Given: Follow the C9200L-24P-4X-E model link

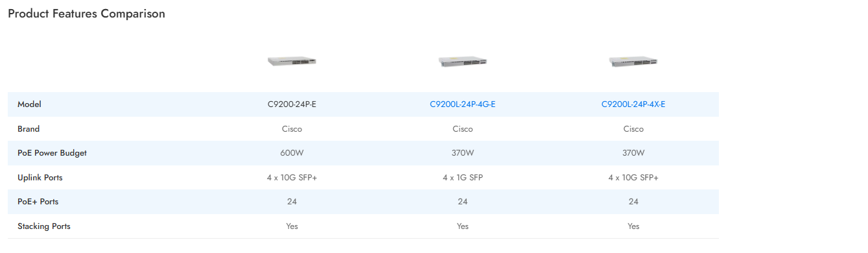Looking at the screenshot, I should (x=633, y=104).
